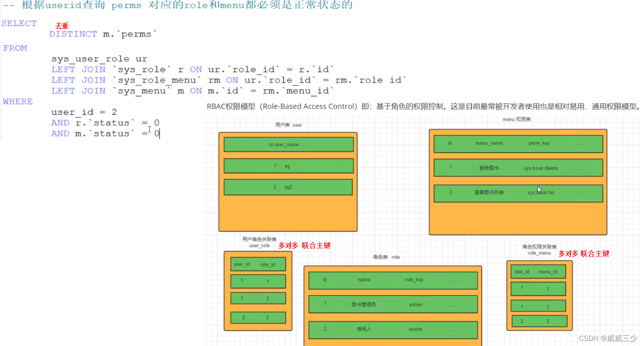Click the reader role key cell

pyautogui.click(x=415, y=329)
